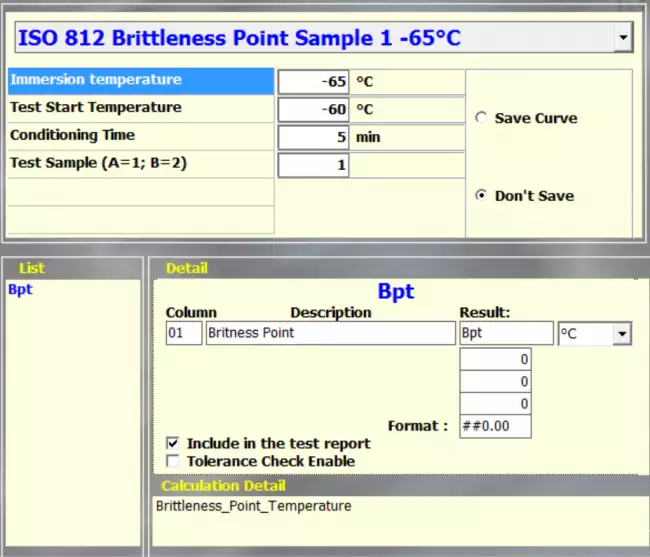Click the Brittleness_Point_Temperature calculation text
This screenshot has width=650, height=557.
[x=254, y=506]
